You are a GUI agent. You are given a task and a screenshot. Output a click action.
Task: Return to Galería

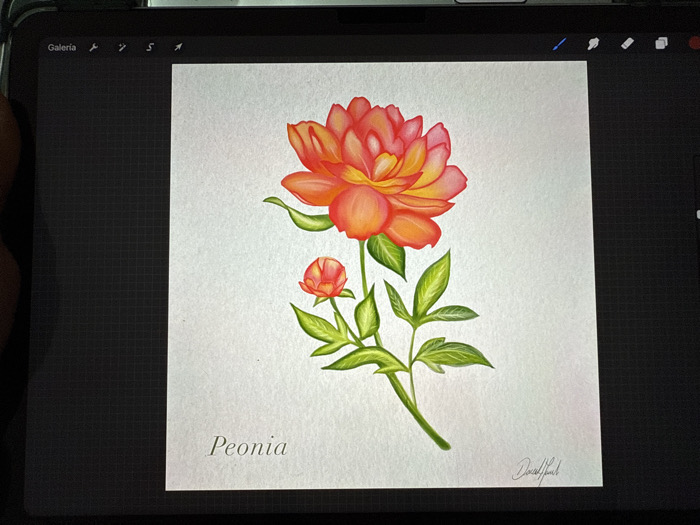[62, 47]
